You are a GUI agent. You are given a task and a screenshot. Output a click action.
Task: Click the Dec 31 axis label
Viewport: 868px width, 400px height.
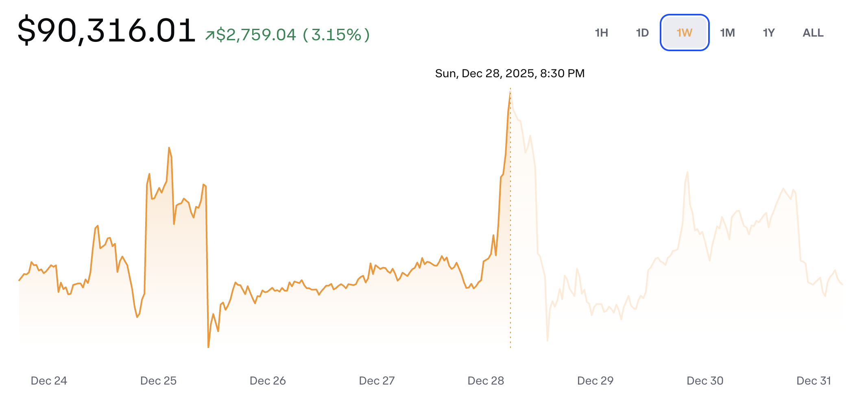[x=813, y=381]
